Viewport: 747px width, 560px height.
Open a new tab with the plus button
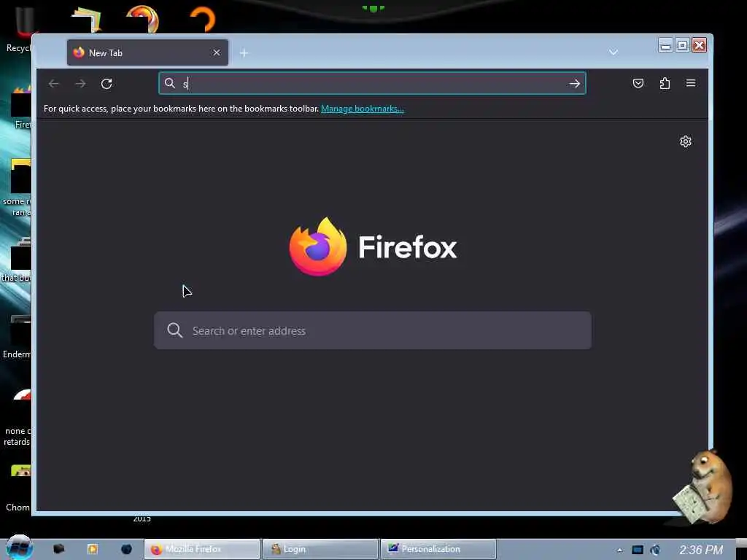(x=244, y=52)
